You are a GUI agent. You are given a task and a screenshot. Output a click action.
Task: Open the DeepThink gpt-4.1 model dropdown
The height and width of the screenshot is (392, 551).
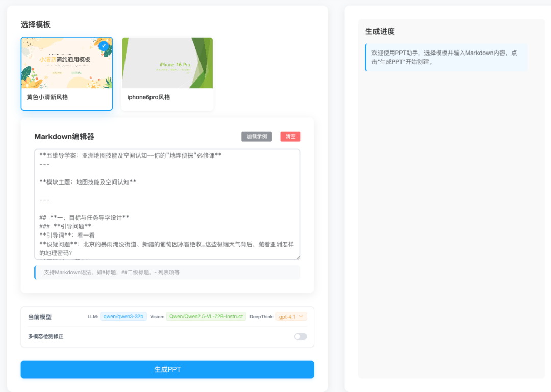(x=291, y=316)
